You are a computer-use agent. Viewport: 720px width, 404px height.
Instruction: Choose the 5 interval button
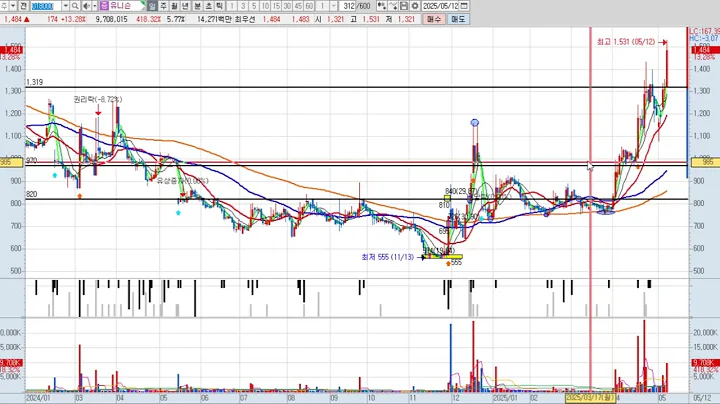[x=254, y=6]
